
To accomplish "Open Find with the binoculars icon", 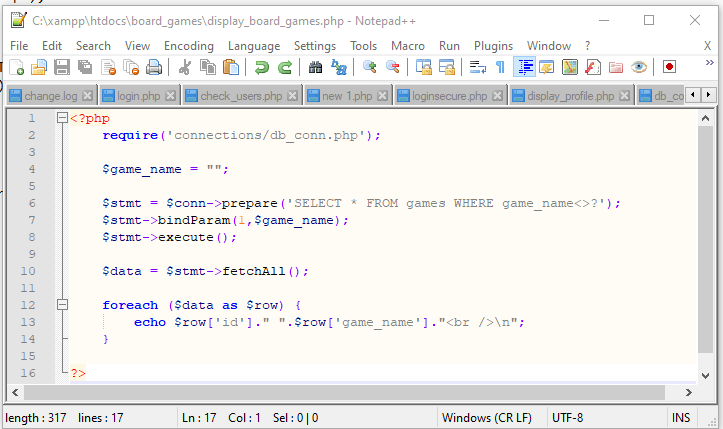I will click(x=316, y=68).
